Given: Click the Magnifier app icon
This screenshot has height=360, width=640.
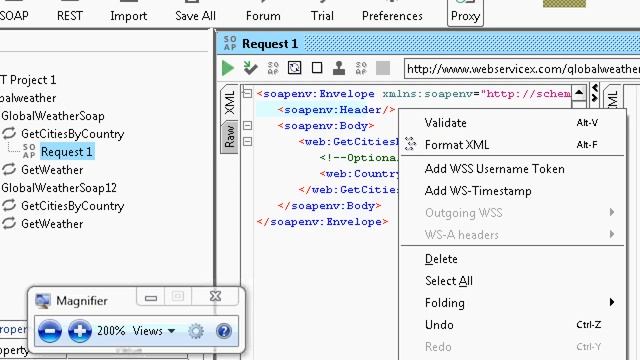Looking at the screenshot, I should (43, 301).
